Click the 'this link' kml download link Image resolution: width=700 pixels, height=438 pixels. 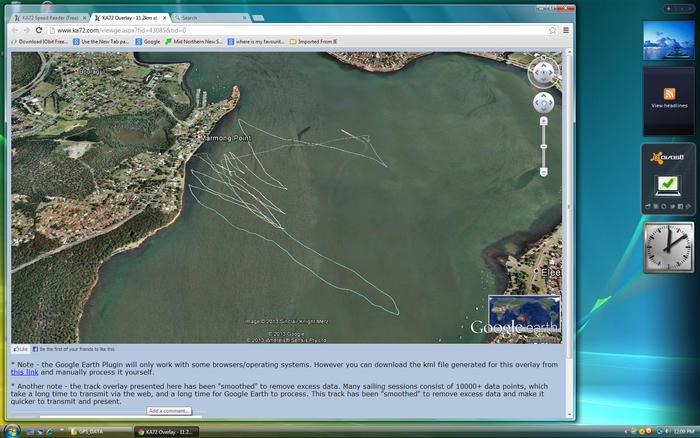click(26, 372)
